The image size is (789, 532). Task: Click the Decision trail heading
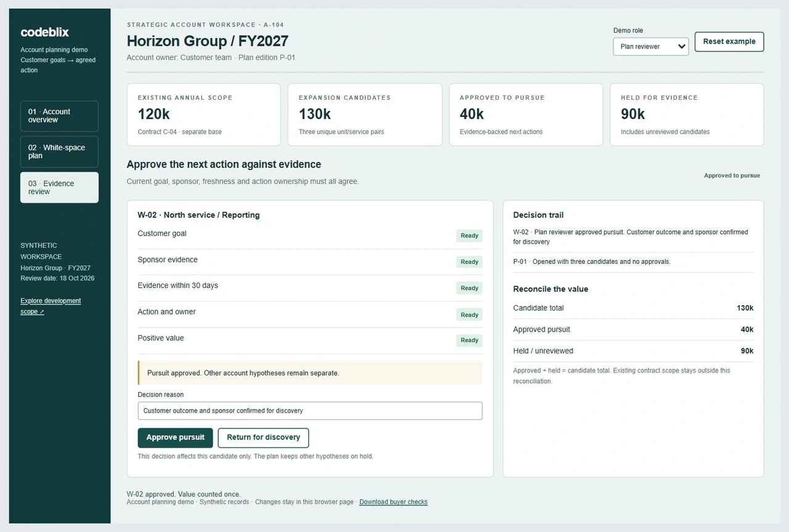coord(538,215)
